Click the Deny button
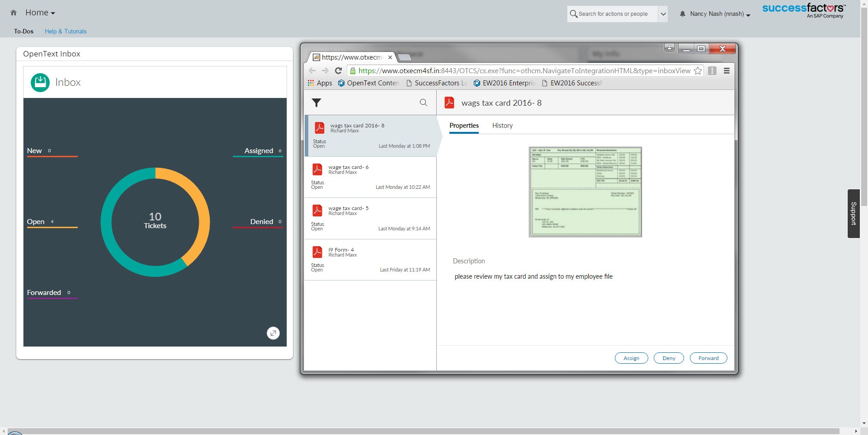868x435 pixels. (x=669, y=358)
